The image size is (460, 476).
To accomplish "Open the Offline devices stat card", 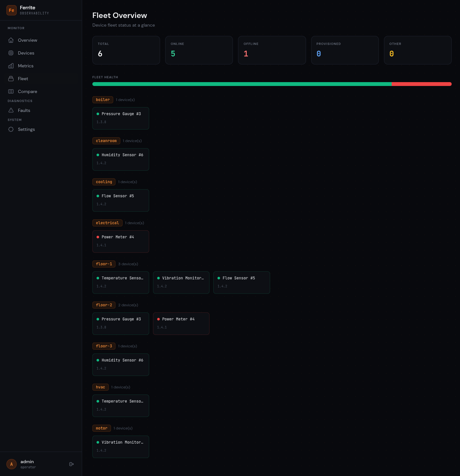I will click(x=272, y=50).
